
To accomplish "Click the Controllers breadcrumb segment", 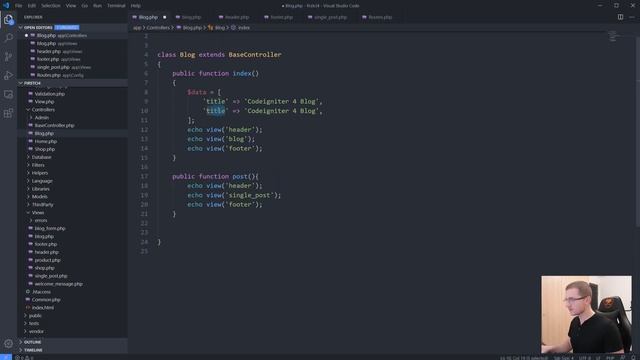I will [158, 28].
